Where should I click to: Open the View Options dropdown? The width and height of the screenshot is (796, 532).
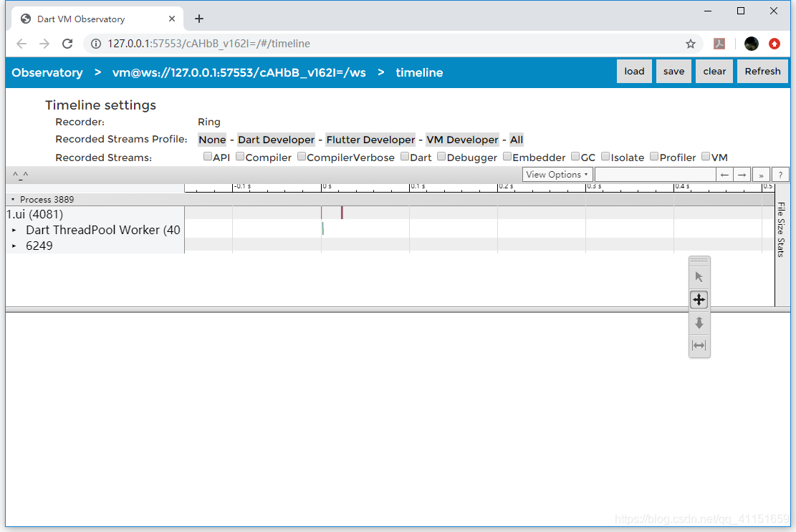point(557,175)
